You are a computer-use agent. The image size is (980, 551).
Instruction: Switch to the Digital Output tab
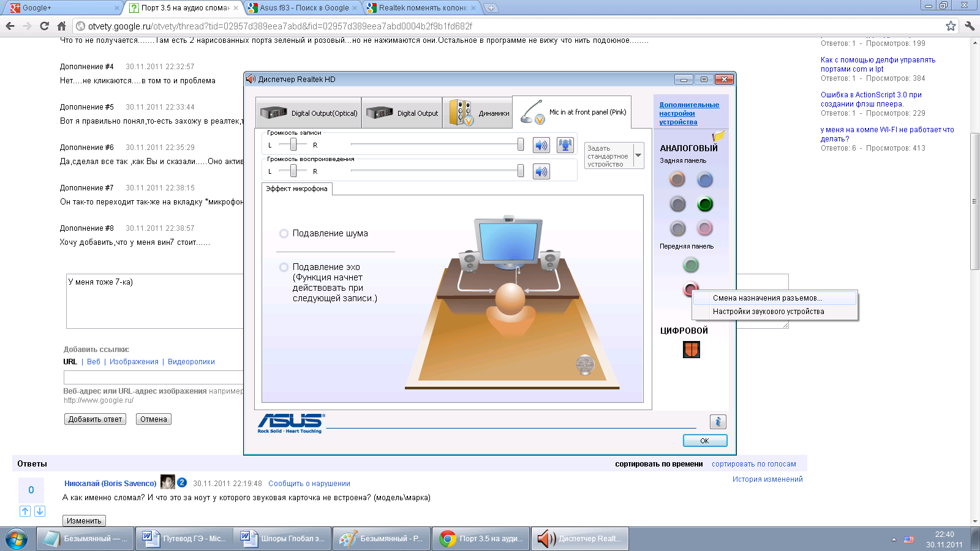[402, 113]
